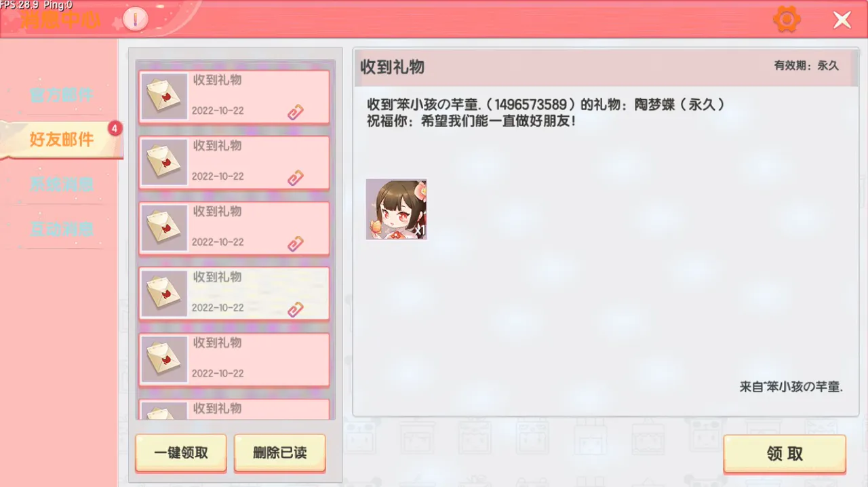Click the 一键领取 button
This screenshot has width=868, height=487.
(x=181, y=452)
